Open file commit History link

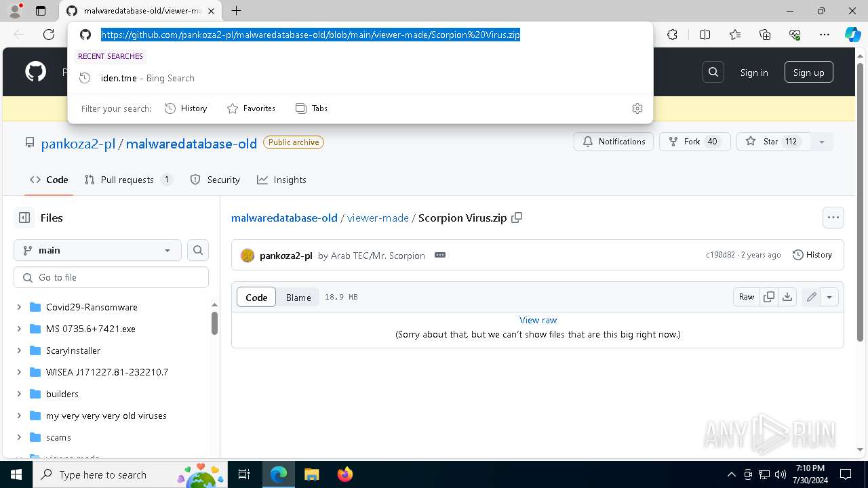pos(812,255)
